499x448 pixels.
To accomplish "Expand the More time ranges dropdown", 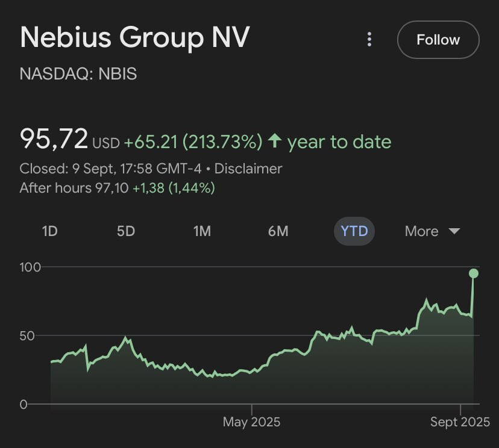I will (x=432, y=231).
